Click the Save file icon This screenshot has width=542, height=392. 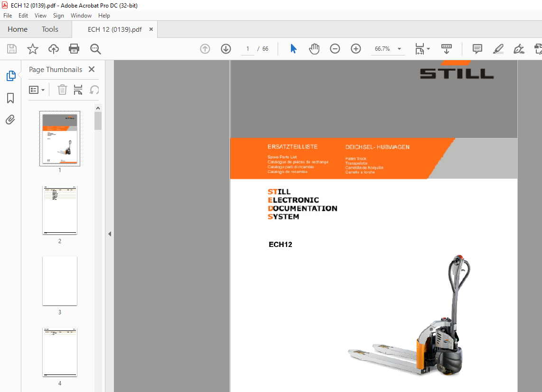pos(12,49)
